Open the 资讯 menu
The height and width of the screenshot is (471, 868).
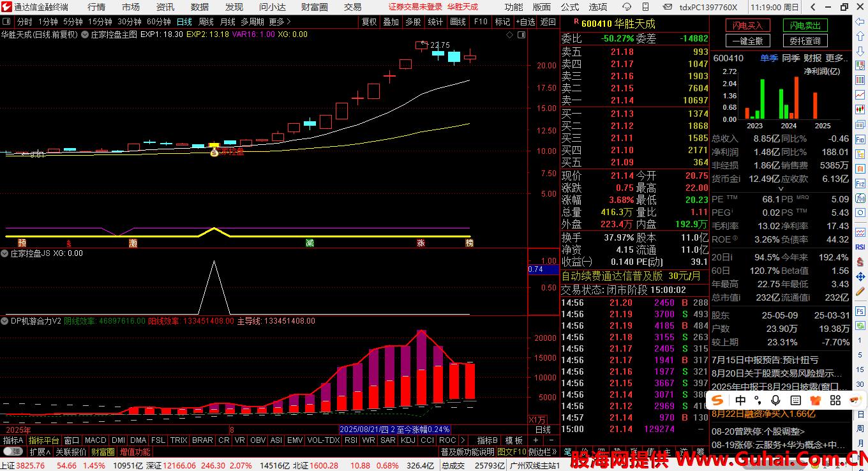click(x=165, y=7)
